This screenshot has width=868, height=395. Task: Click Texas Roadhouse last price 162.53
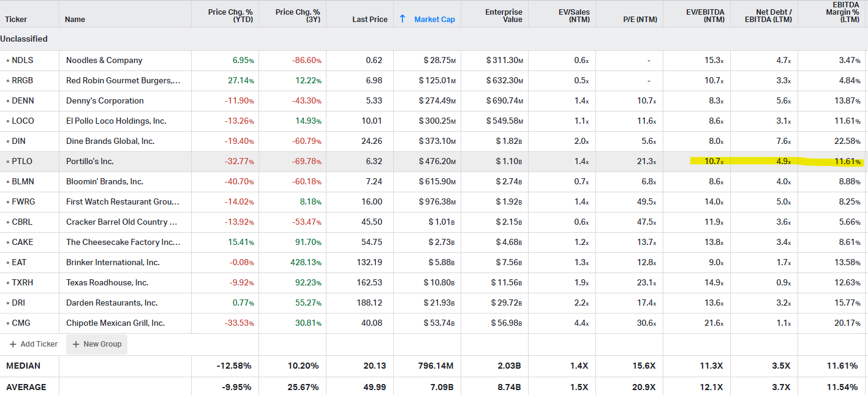(x=369, y=282)
